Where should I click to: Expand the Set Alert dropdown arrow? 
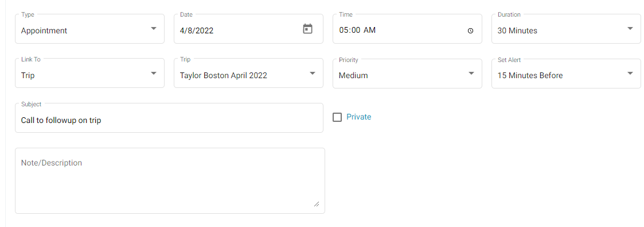pyautogui.click(x=630, y=73)
